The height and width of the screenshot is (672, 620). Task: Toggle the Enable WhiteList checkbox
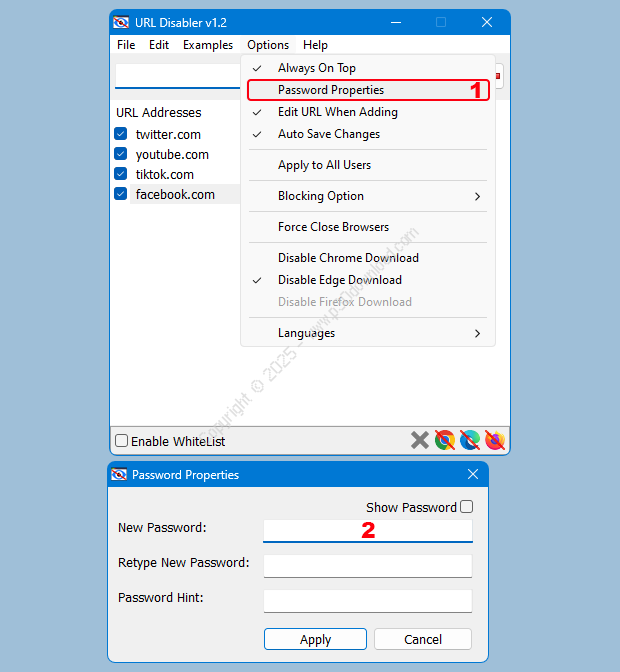coord(122,441)
